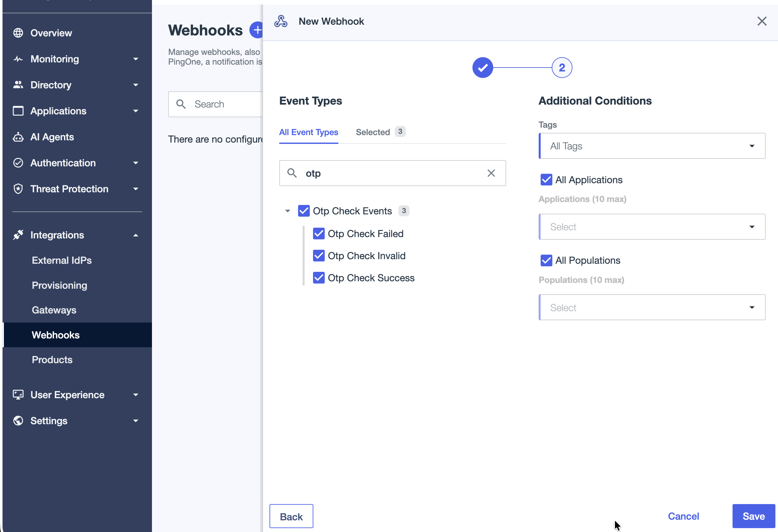
Task: Click the Cancel link
Action: (x=683, y=516)
